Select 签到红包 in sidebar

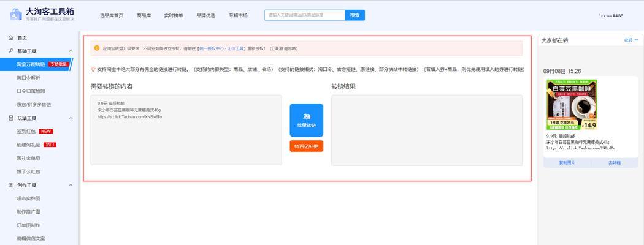click(x=26, y=131)
